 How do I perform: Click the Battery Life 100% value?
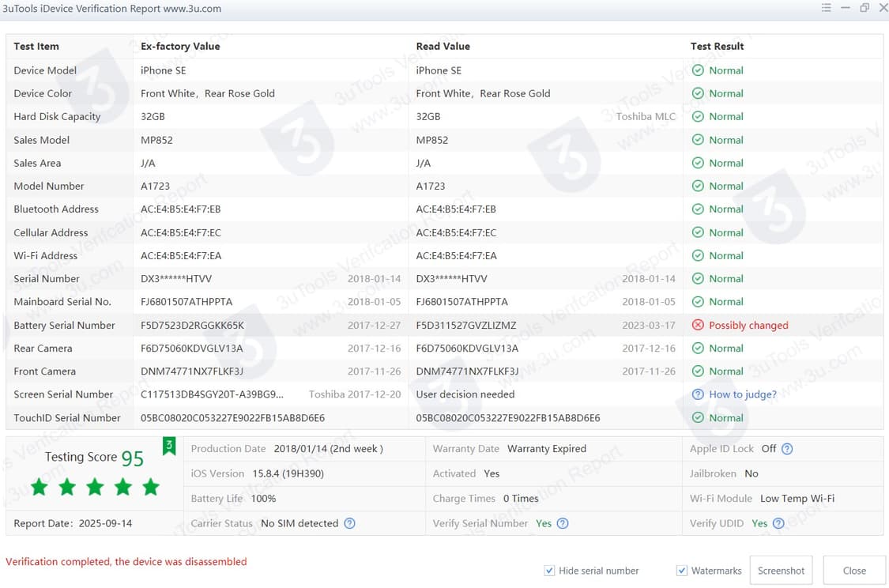tap(263, 499)
